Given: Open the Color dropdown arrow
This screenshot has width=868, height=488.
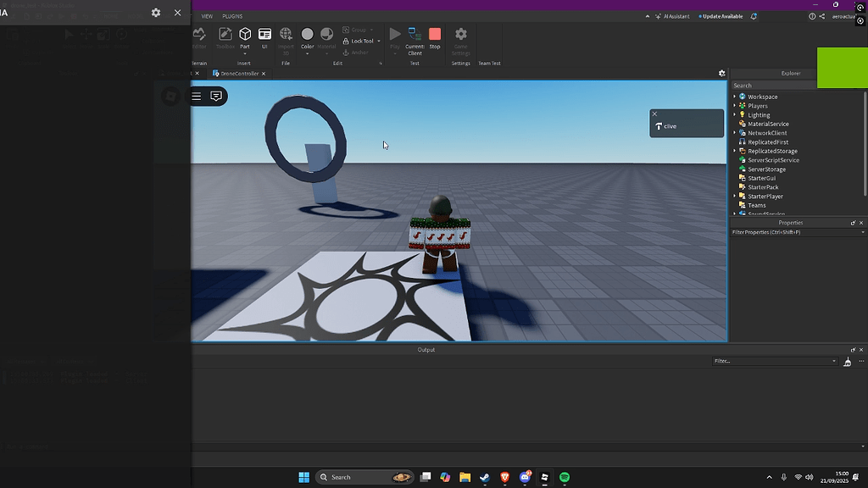Looking at the screenshot, I should coord(308,53).
